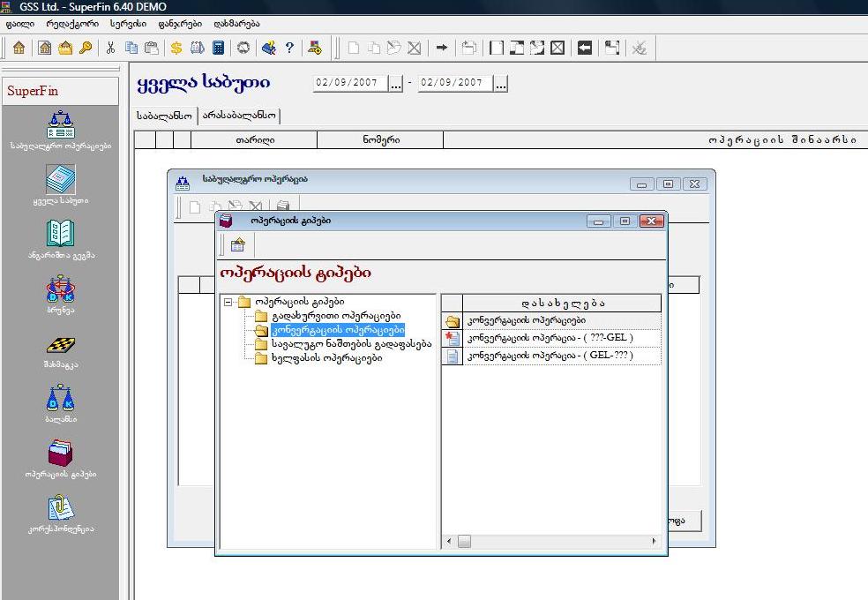Open the end date picker ellipsis button
This screenshot has width=868, height=600.
(x=501, y=84)
